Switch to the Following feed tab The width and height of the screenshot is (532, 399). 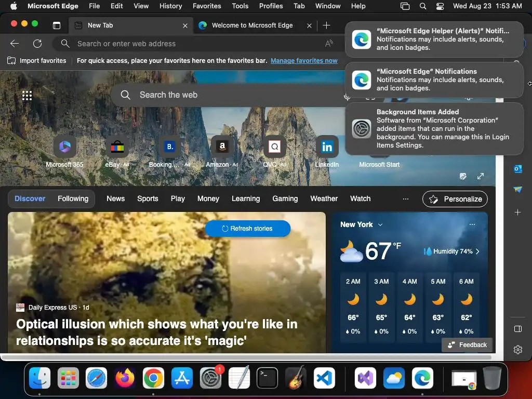(x=73, y=199)
